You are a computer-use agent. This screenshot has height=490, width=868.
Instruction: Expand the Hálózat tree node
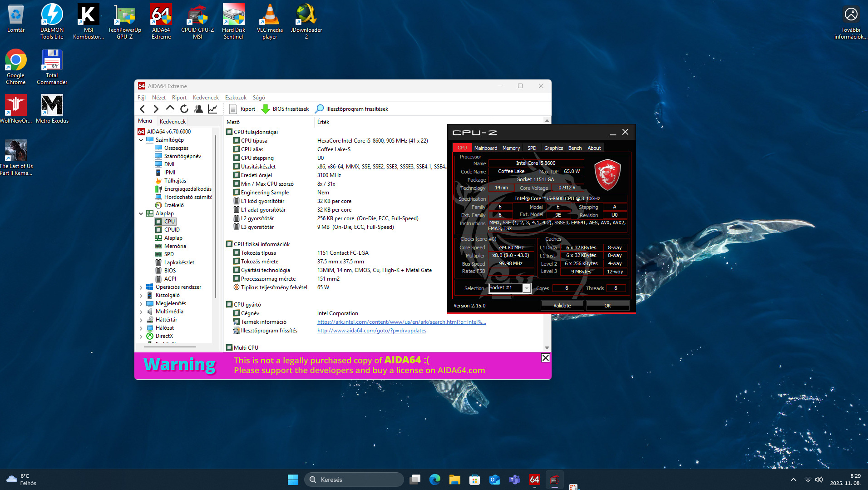(x=141, y=328)
